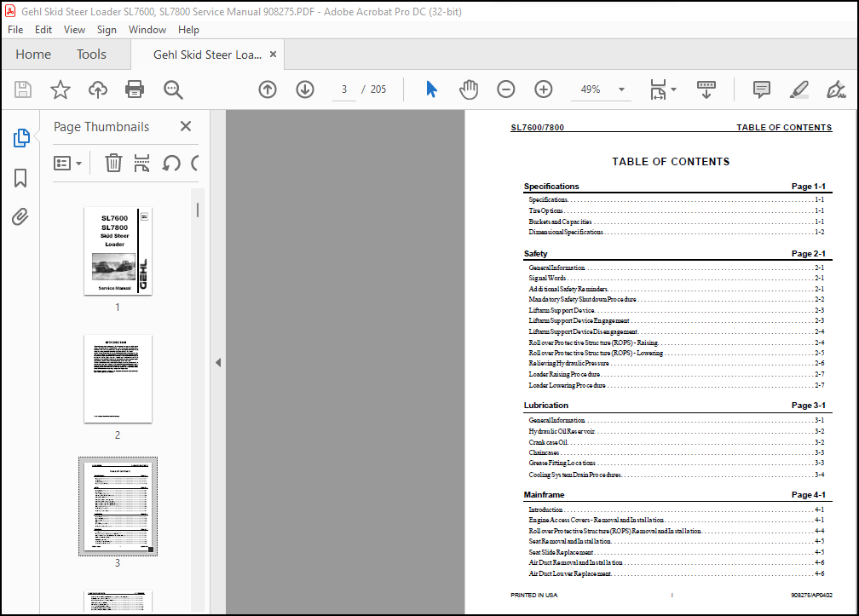Click the 'Lubrication' section heading
Screen dimensions: 859x616
(x=545, y=406)
